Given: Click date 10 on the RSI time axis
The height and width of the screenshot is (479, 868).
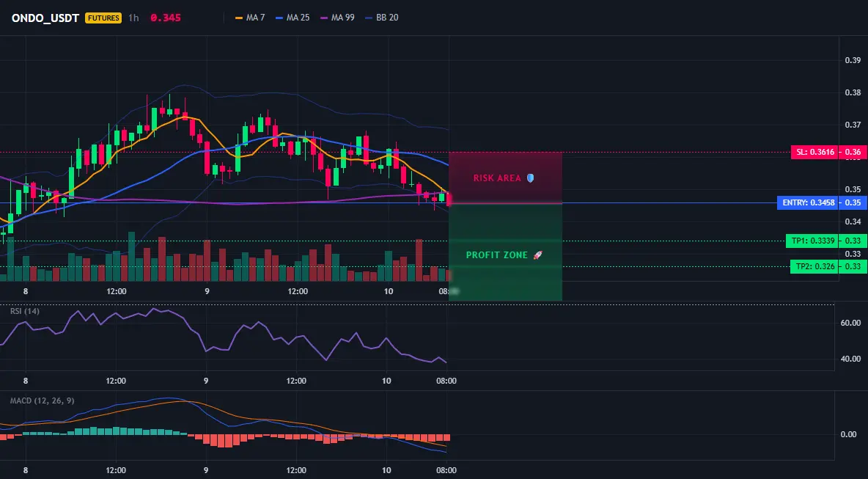Looking at the screenshot, I should [387, 381].
